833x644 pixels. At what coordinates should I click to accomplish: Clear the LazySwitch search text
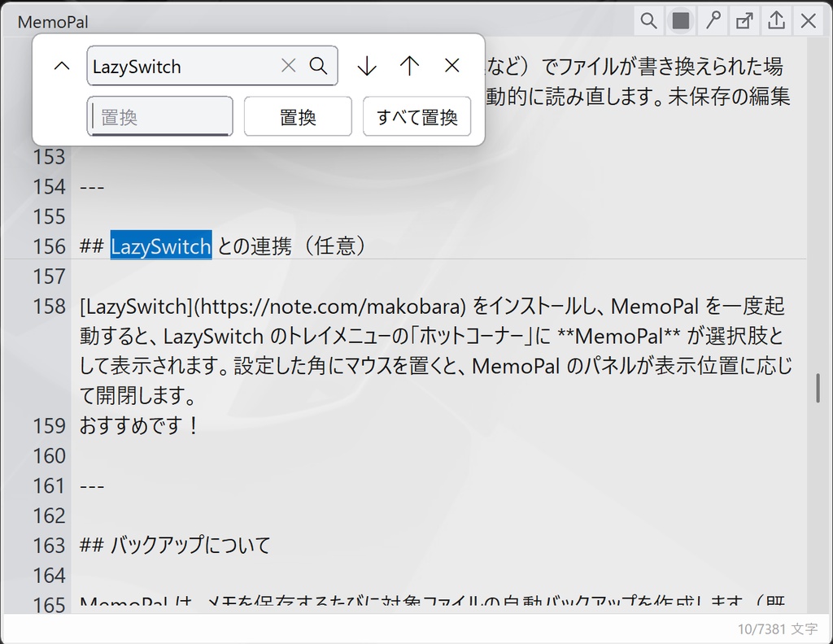(x=289, y=66)
